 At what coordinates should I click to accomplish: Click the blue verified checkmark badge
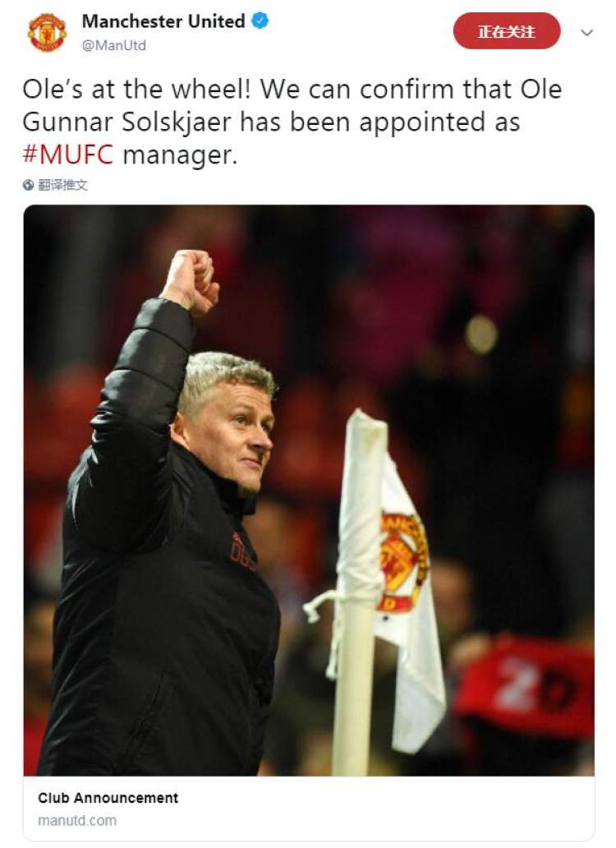point(260,21)
